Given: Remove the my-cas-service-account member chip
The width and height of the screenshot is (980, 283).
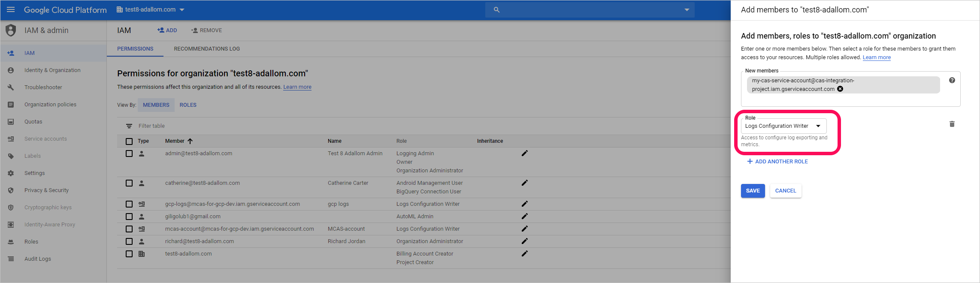Looking at the screenshot, I should [840, 89].
